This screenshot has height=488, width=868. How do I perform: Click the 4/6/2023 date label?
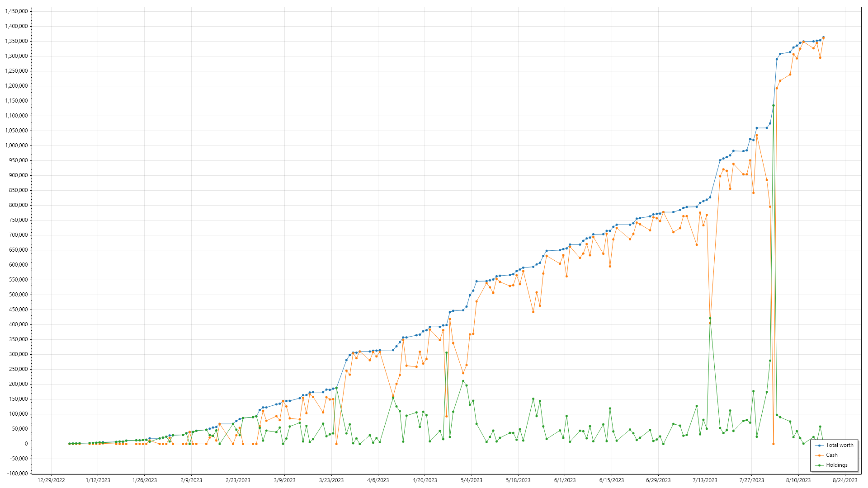pos(378,480)
